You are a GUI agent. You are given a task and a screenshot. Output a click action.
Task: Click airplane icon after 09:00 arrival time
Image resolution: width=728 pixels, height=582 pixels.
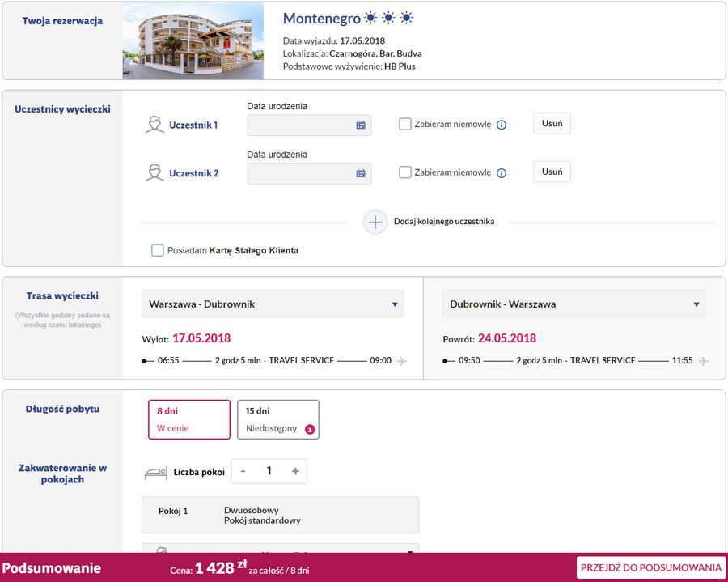tap(402, 361)
